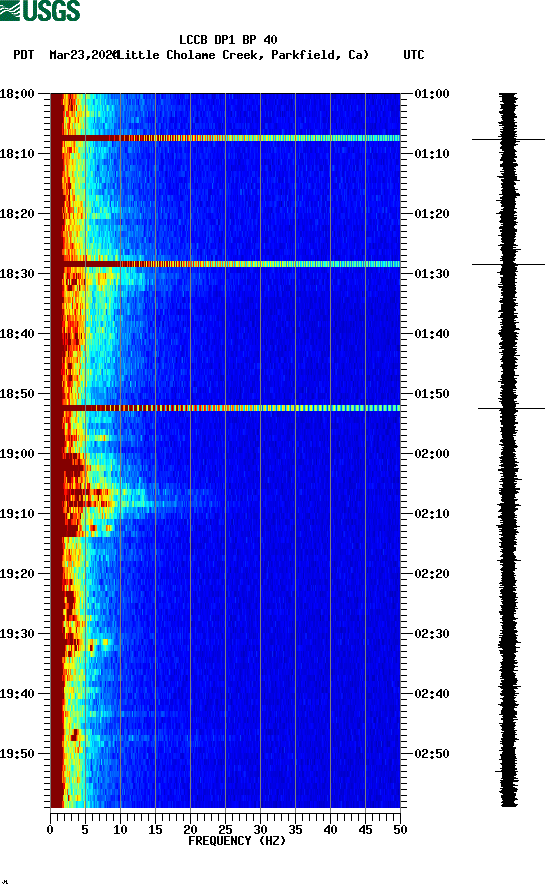Click the '02:40' UTC time label
552x893 pixels.
click(x=432, y=694)
